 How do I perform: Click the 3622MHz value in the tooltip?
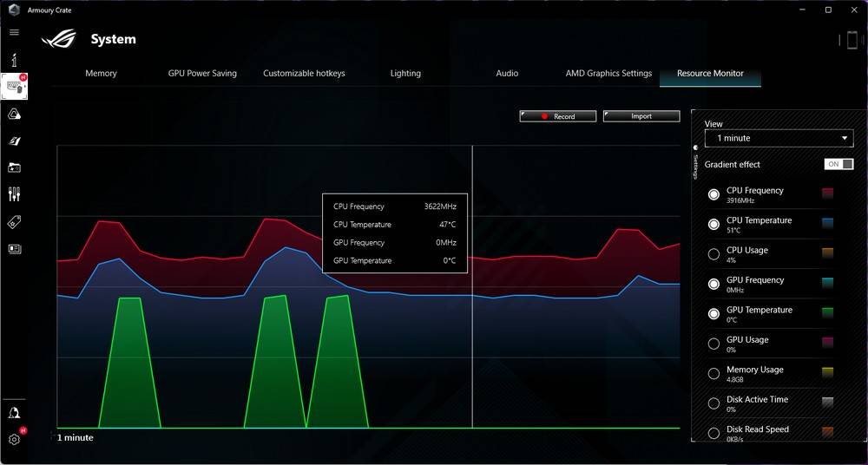(x=440, y=206)
